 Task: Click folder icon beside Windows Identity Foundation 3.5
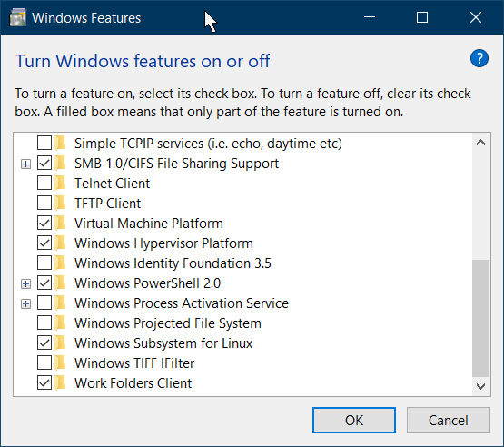click(60, 263)
